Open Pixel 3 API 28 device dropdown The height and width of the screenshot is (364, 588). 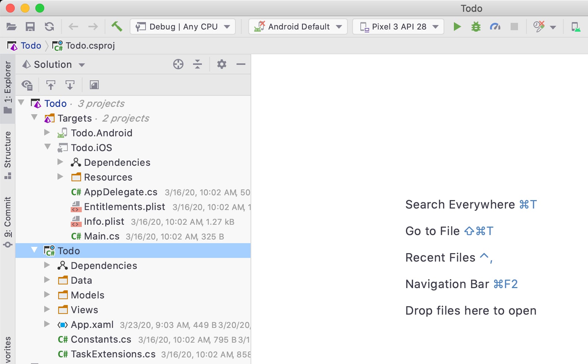tap(398, 27)
